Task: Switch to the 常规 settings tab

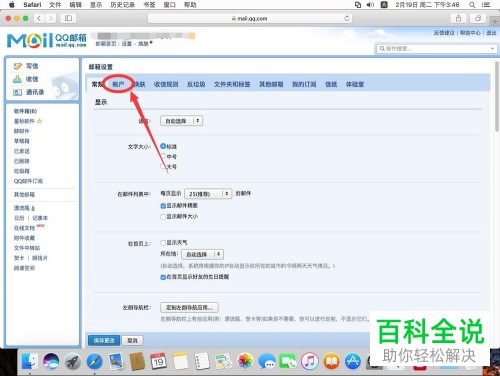Action: pos(97,84)
